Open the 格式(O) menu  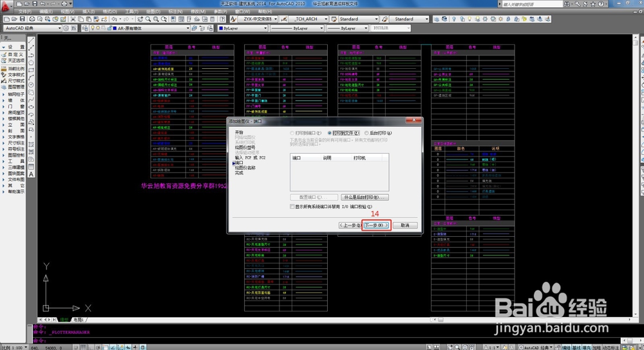(x=109, y=12)
